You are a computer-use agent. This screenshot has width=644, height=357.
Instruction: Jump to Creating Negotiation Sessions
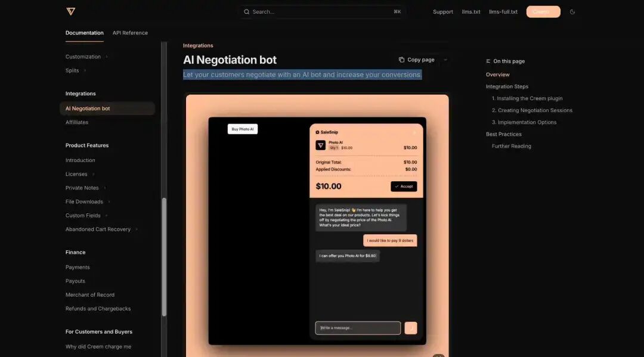(x=532, y=110)
